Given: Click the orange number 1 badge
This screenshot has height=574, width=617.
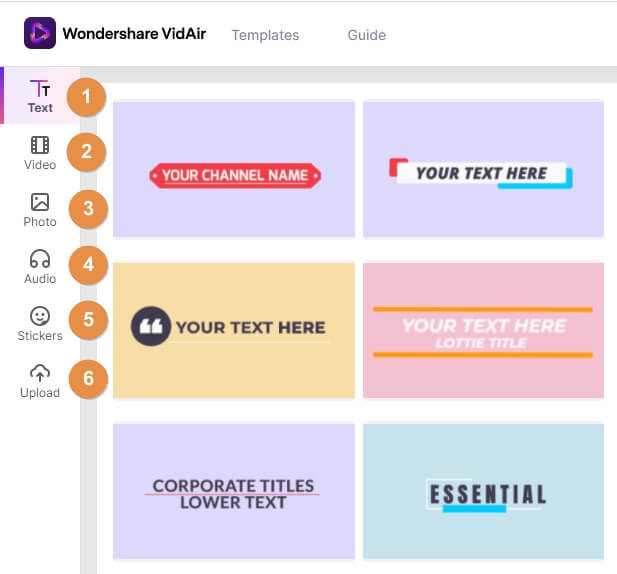Looking at the screenshot, I should [x=86, y=97].
